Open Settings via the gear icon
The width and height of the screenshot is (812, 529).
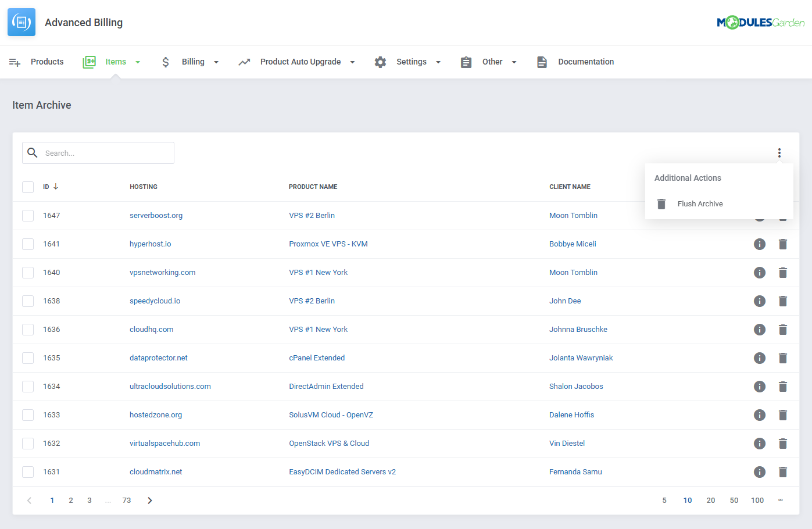(x=381, y=62)
